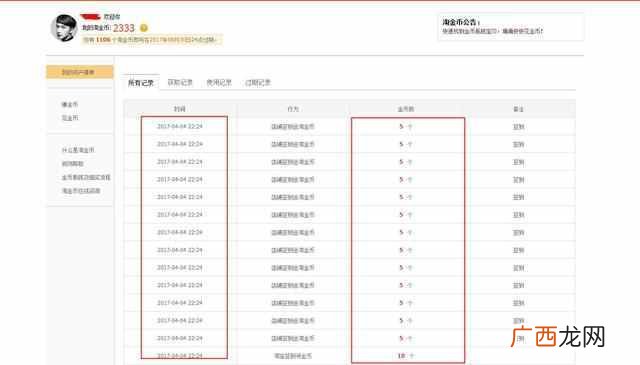Click the user avatar photo
Screen dimensions: 640x365
pyautogui.click(x=64, y=28)
